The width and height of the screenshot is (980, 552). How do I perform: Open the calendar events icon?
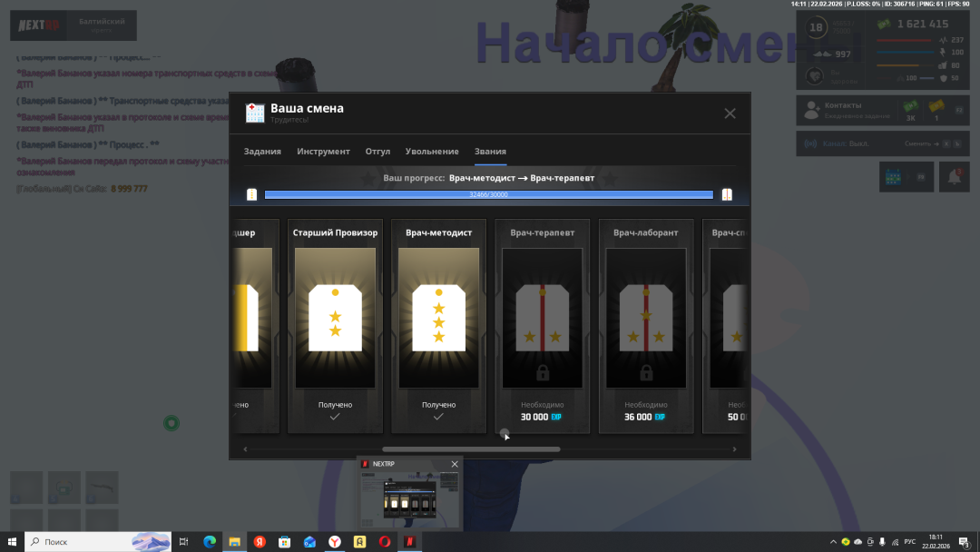(894, 177)
